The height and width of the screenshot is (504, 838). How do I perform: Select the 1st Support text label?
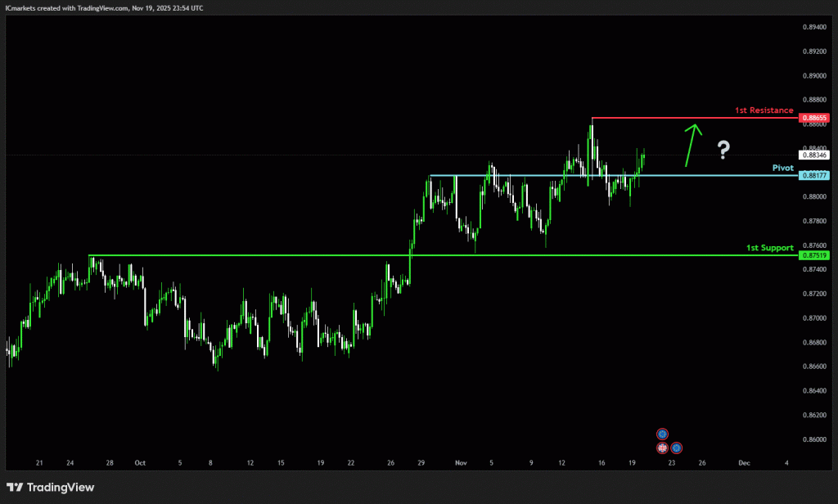click(x=769, y=247)
